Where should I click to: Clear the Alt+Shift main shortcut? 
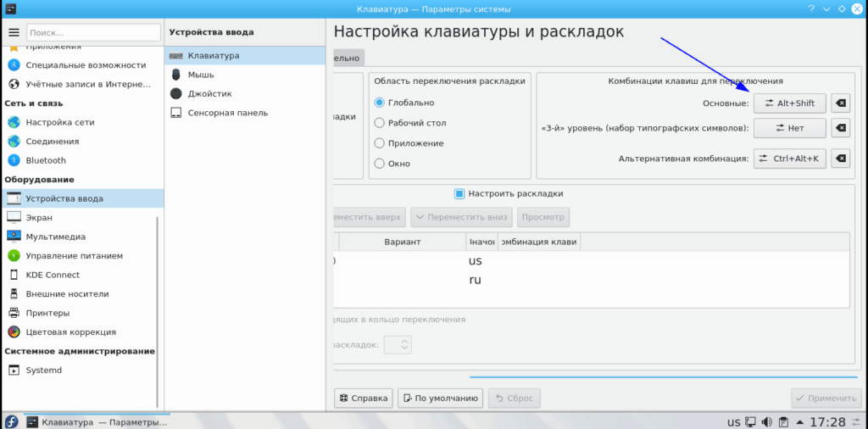[840, 103]
